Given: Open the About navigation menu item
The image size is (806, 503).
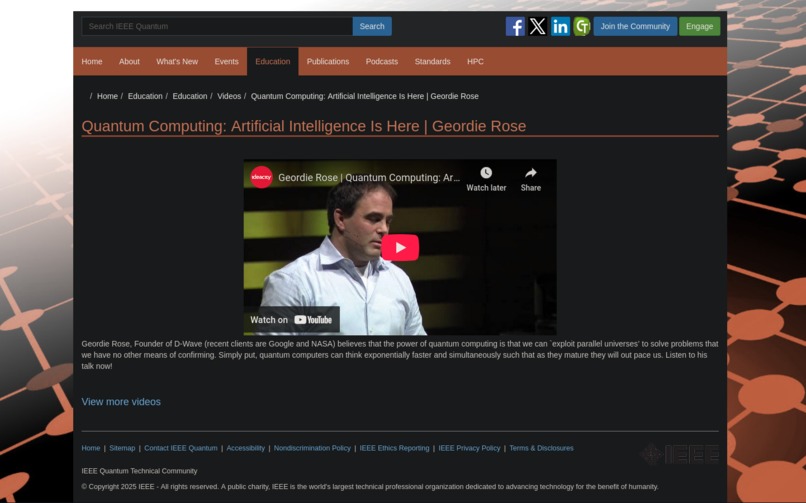Looking at the screenshot, I should point(129,62).
